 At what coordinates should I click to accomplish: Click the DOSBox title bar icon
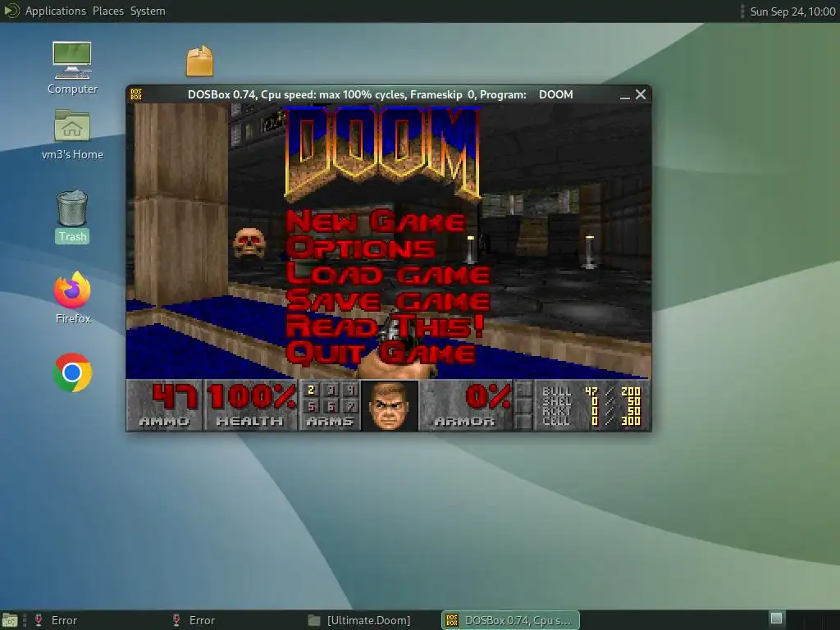coord(136,94)
